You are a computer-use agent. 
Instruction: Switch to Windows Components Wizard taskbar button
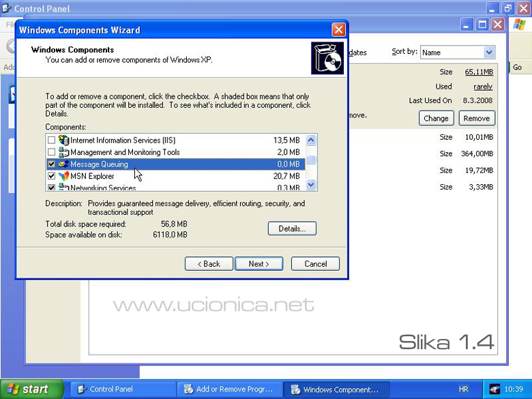tap(336, 389)
